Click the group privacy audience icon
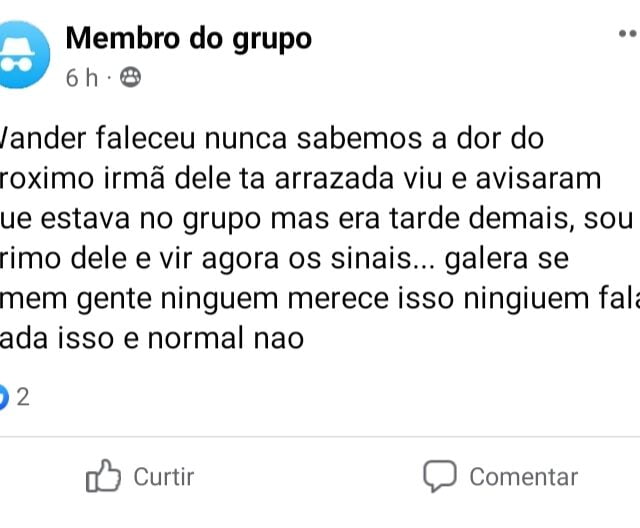640x528 pixels. point(130,77)
